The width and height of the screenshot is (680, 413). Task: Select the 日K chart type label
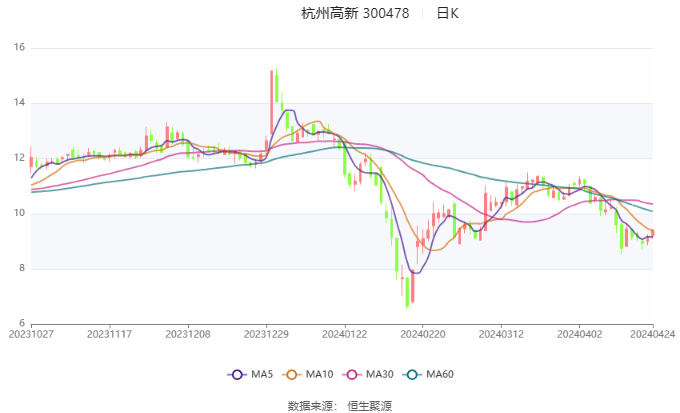[x=447, y=13]
